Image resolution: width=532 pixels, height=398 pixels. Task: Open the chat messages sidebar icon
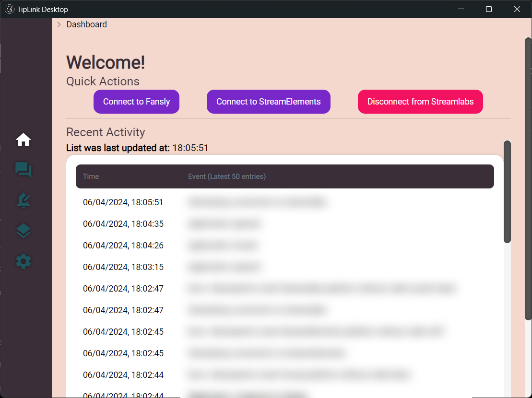point(24,170)
